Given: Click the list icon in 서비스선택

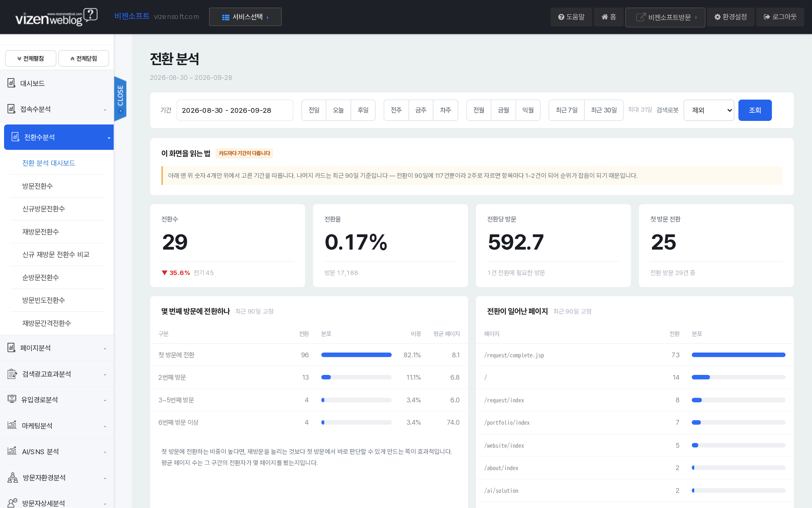Looking at the screenshot, I should 226,17.
